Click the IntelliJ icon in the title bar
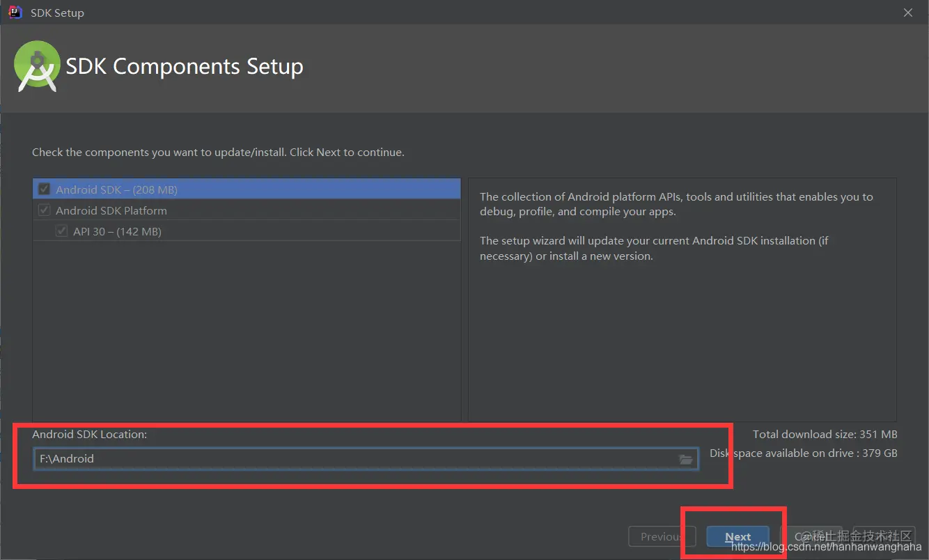The width and height of the screenshot is (929, 560). tap(15, 12)
